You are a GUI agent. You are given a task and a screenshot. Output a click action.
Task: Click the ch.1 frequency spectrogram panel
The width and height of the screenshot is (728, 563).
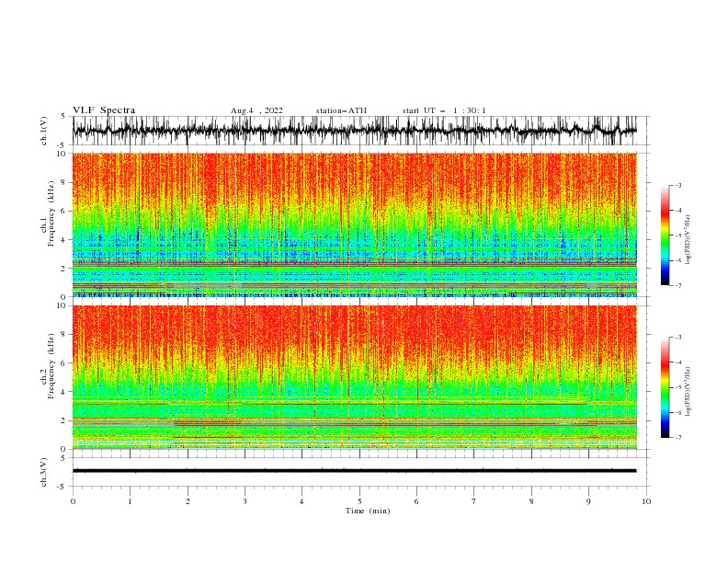click(x=355, y=224)
